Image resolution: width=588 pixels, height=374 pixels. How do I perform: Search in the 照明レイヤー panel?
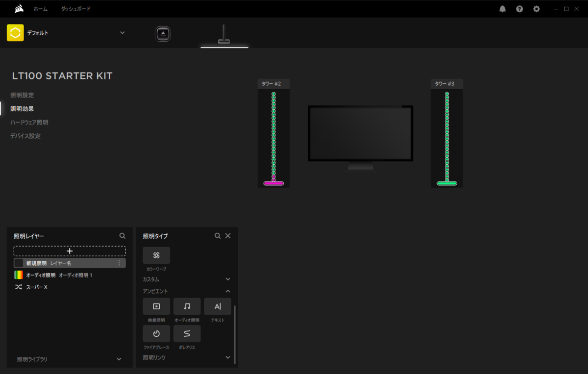(x=122, y=236)
